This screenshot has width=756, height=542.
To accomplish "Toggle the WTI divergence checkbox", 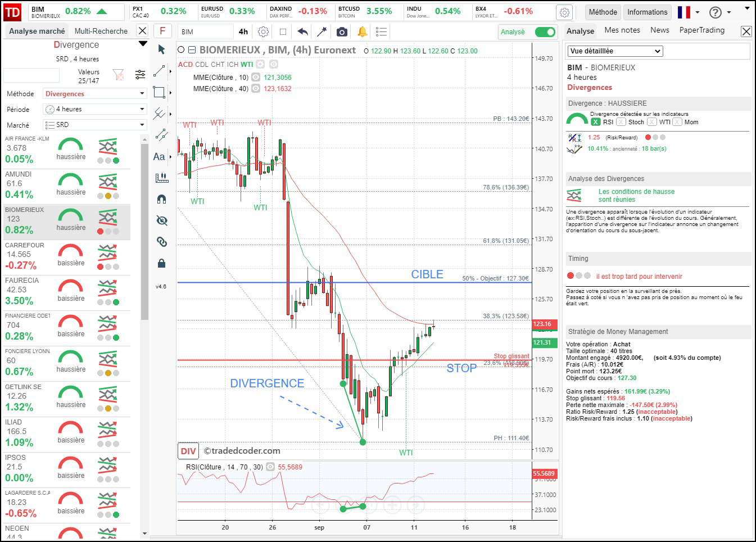I will pos(651,122).
